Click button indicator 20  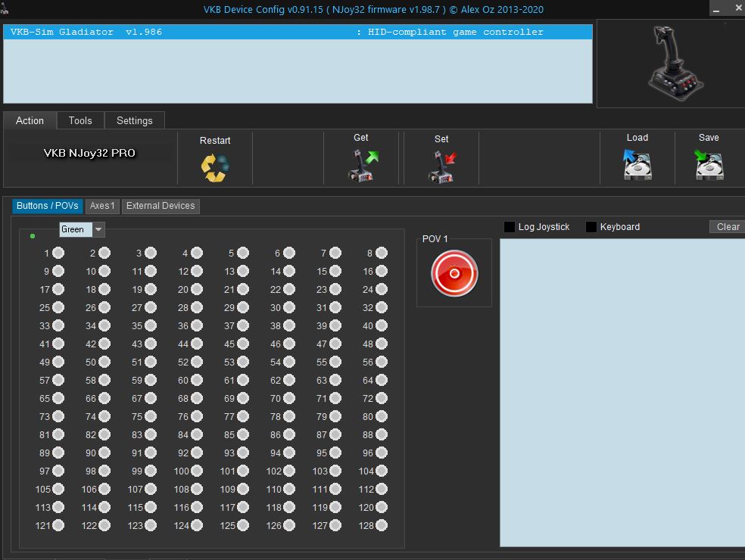(197, 289)
